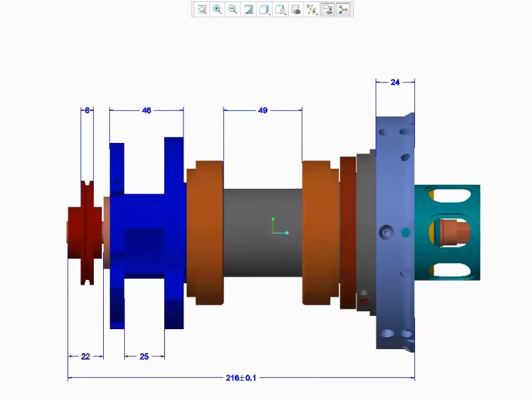Image resolution: width=532 pixels, height=399 pixels.
Task: Click the coordinate system origin on shaft
Action: click(x=273, y=233)
